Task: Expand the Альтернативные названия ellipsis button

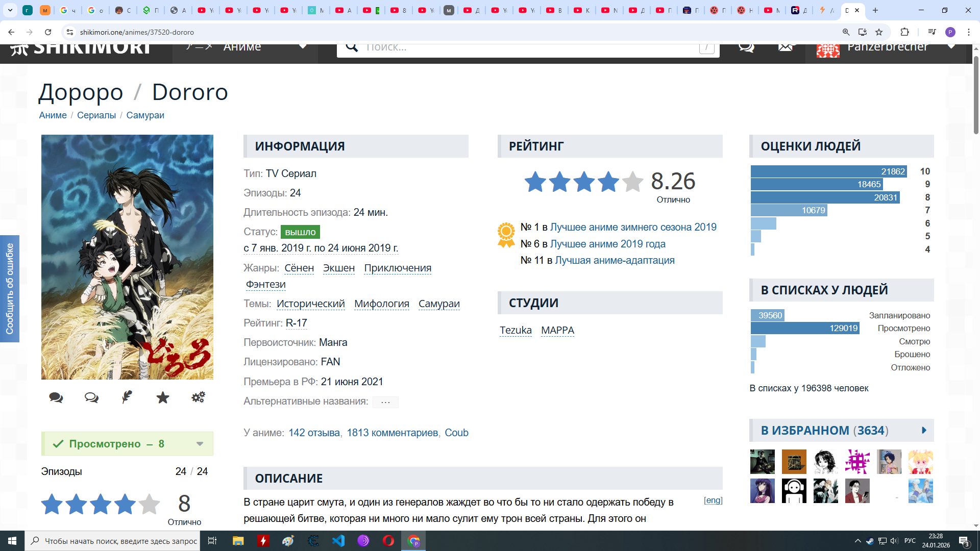Action: (x=385, y=402)
